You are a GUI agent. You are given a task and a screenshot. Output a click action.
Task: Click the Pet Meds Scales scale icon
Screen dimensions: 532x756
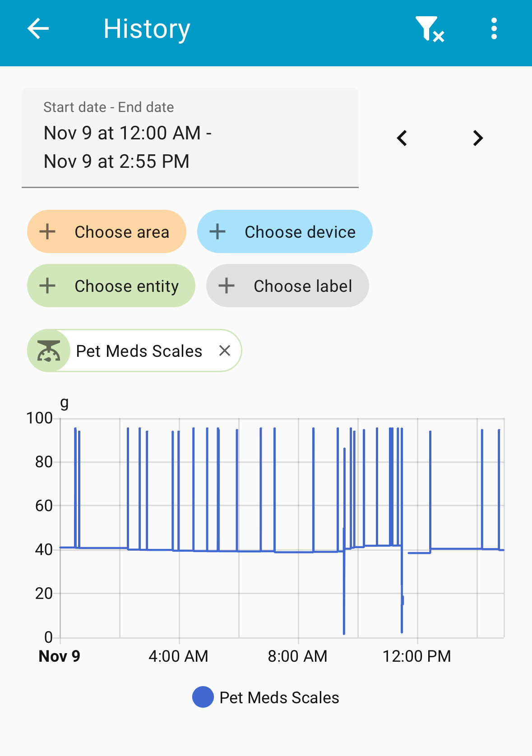[x=49, y=351]
